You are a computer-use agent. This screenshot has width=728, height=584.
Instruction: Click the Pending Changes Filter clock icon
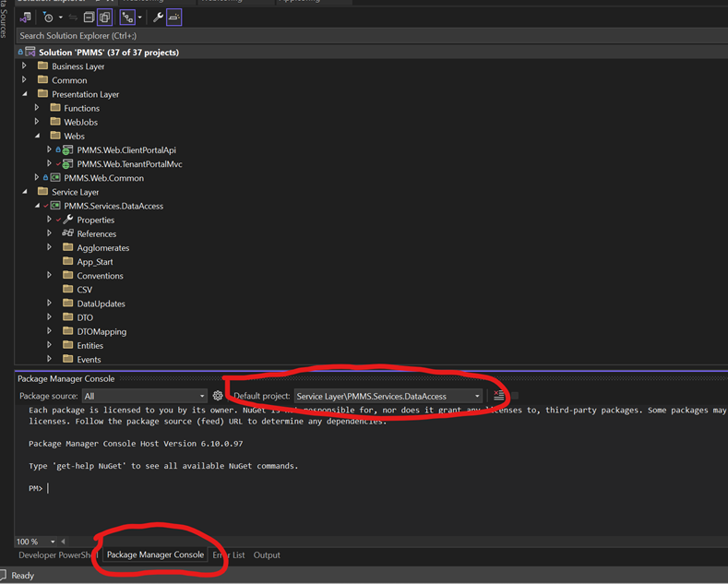[48, 18]
